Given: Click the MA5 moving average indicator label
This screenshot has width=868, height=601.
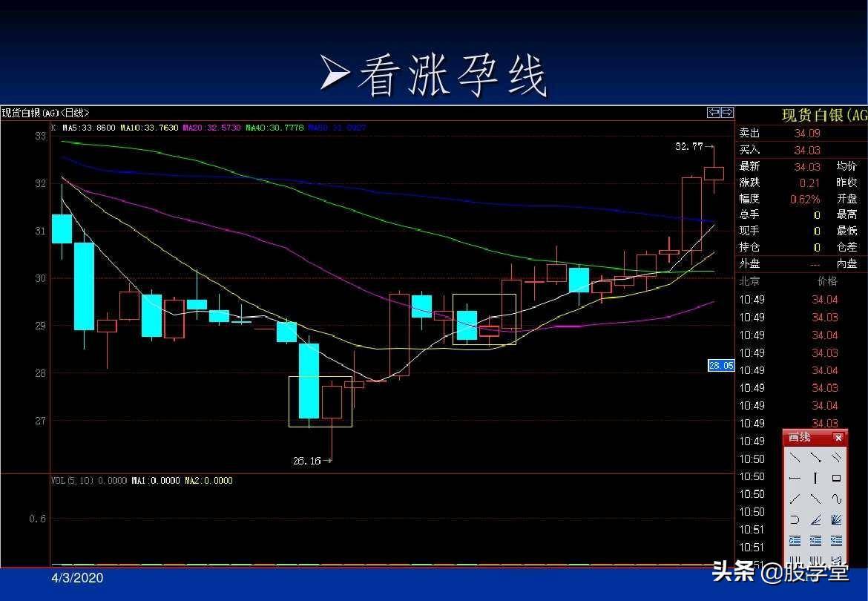Looking at the screenshot, I should (88, 128).
